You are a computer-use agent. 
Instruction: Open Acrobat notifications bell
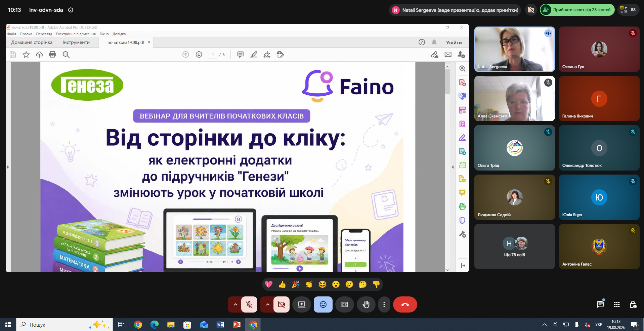coord(434,42)
